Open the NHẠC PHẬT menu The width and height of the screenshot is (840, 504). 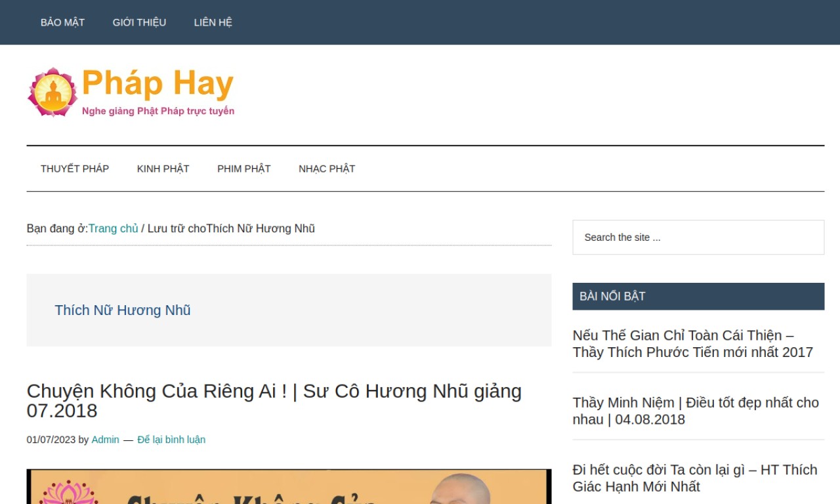[x=327, y=169]
